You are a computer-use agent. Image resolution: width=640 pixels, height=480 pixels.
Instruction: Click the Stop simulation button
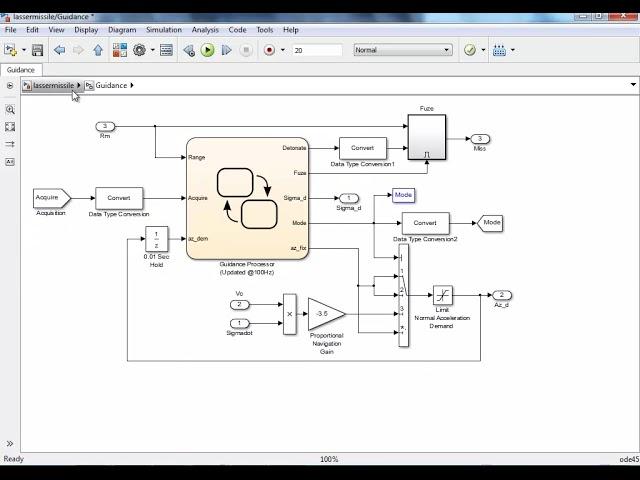pyautogui.click(x=246, y=50)
